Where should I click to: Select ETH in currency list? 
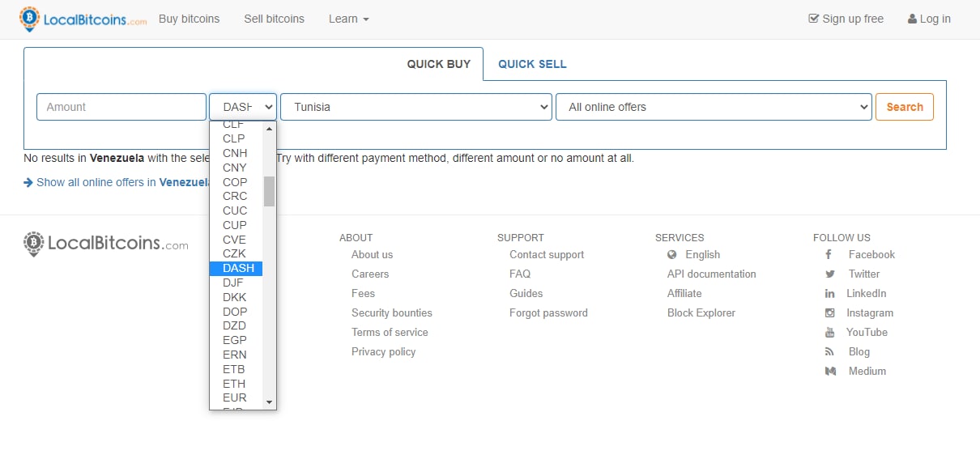(236, 384)
